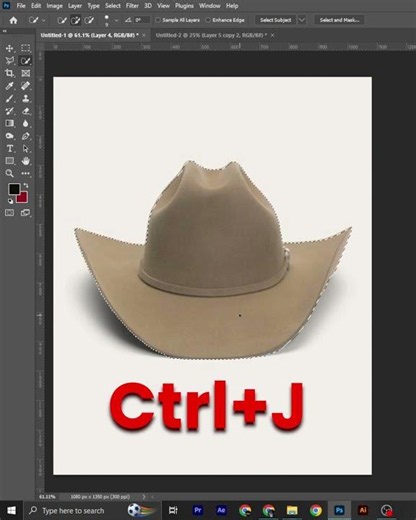Swap foreground and background colors
The image size is (416, 520).
pyautogui.click(x=26, y=185)
